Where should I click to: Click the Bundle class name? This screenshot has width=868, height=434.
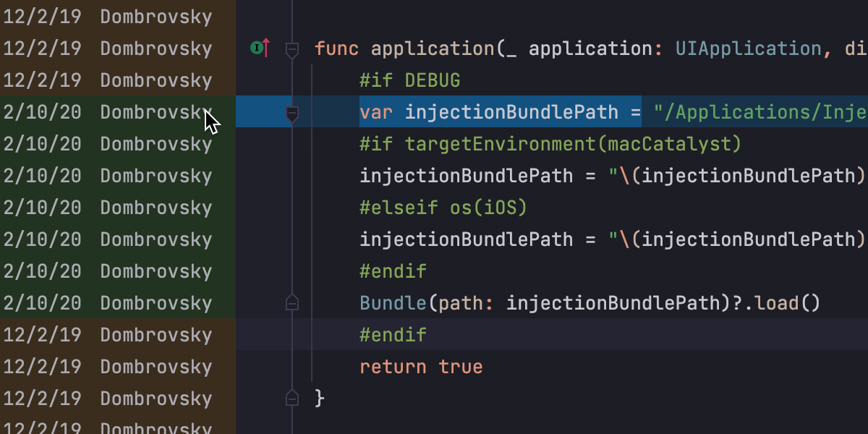coord(393,303)
